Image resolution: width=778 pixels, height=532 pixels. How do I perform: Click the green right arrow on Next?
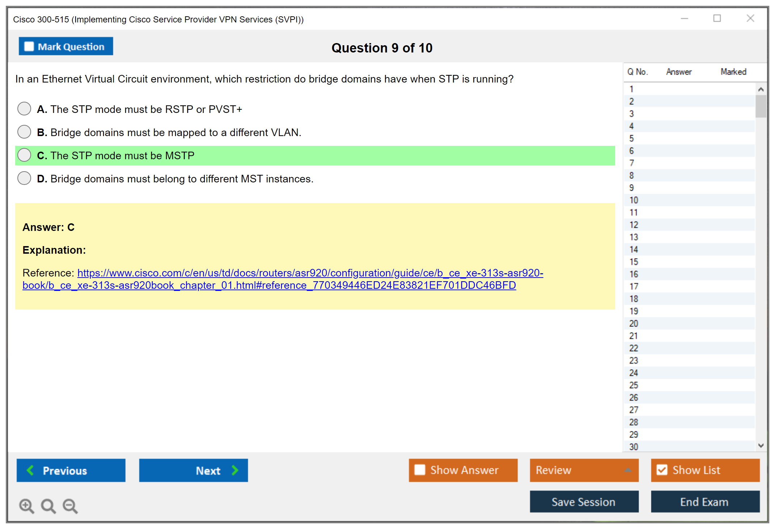point(235,470)
